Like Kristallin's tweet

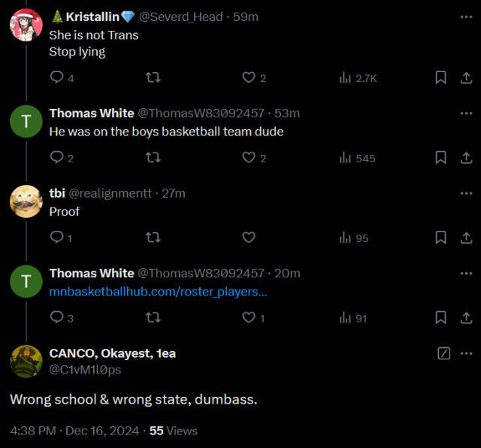pos(249,77)
